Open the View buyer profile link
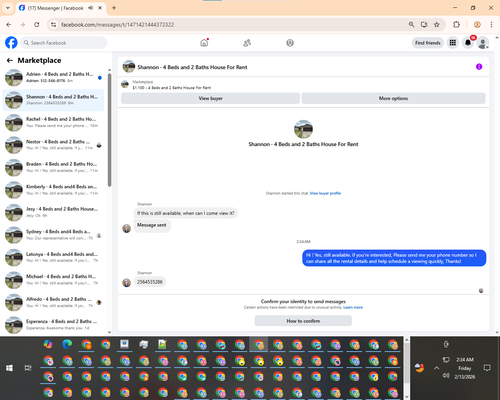 point(325,193)
